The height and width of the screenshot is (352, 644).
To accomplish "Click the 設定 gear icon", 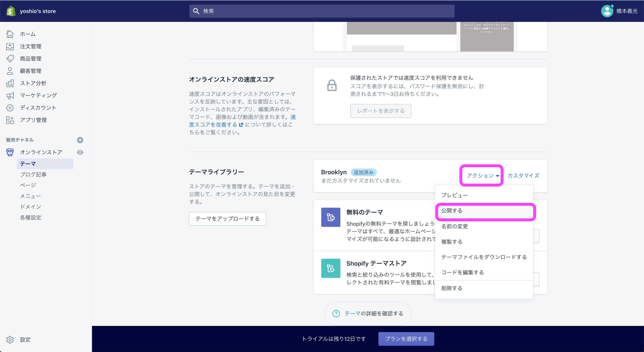I will (10, 340).
